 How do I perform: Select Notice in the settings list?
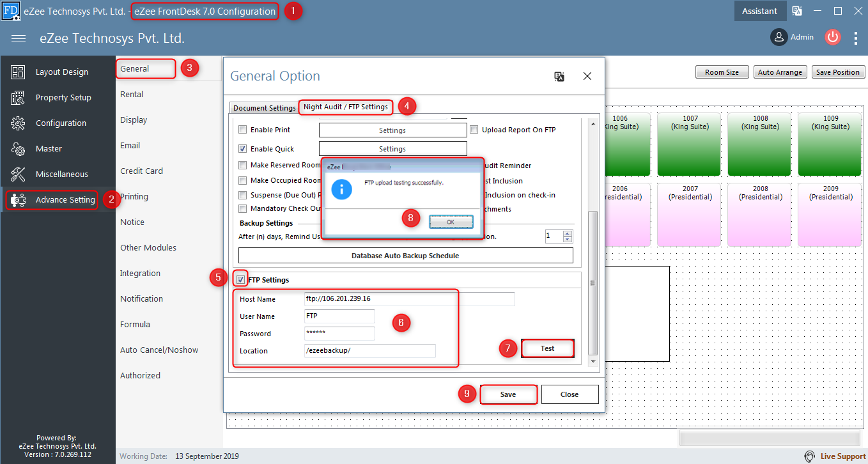point(132,222)
